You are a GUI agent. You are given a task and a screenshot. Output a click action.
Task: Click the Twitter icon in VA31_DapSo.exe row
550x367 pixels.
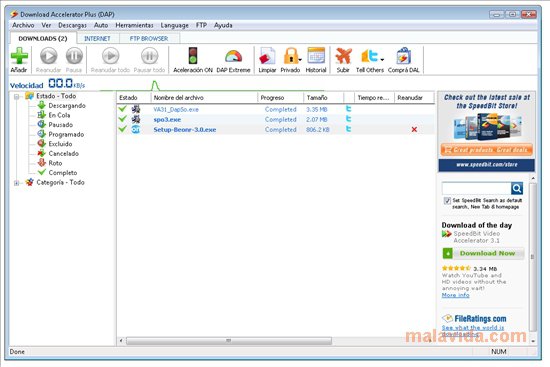[348, 109]
